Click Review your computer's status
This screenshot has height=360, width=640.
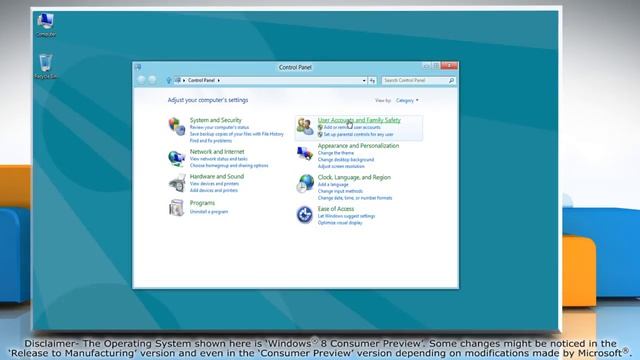[219, 127]
